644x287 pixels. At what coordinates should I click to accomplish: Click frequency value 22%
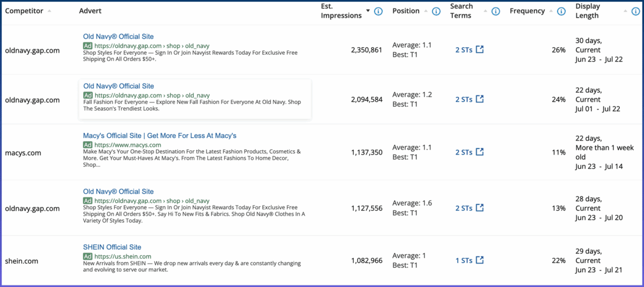558,260
